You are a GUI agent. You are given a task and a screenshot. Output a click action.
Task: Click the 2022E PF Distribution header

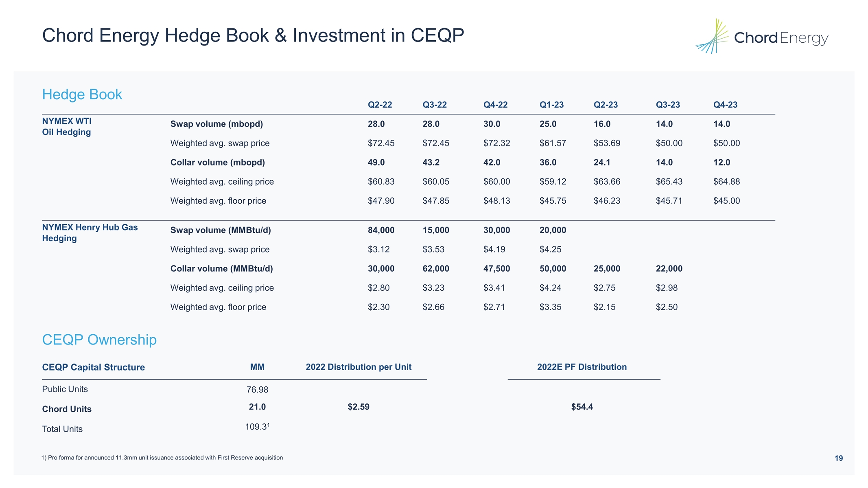[582, 367]
